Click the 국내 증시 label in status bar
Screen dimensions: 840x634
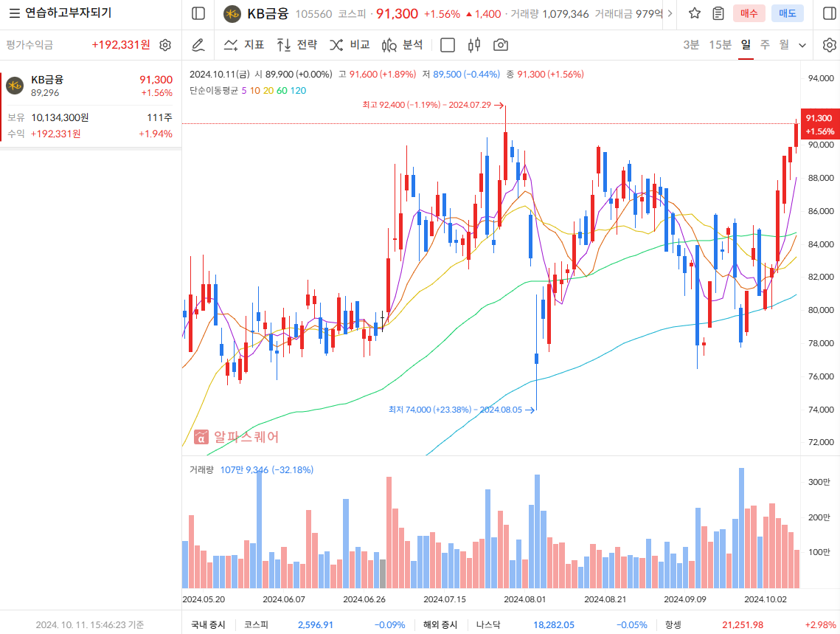point(209,625)
